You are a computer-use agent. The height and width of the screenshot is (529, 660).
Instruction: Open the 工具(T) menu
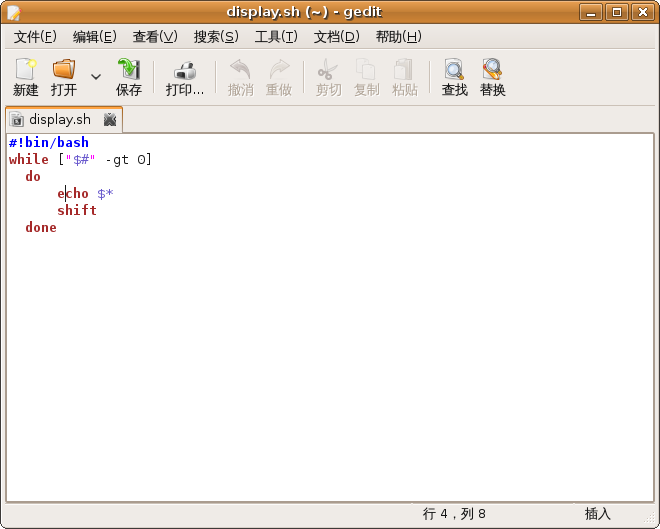[276, 37]
